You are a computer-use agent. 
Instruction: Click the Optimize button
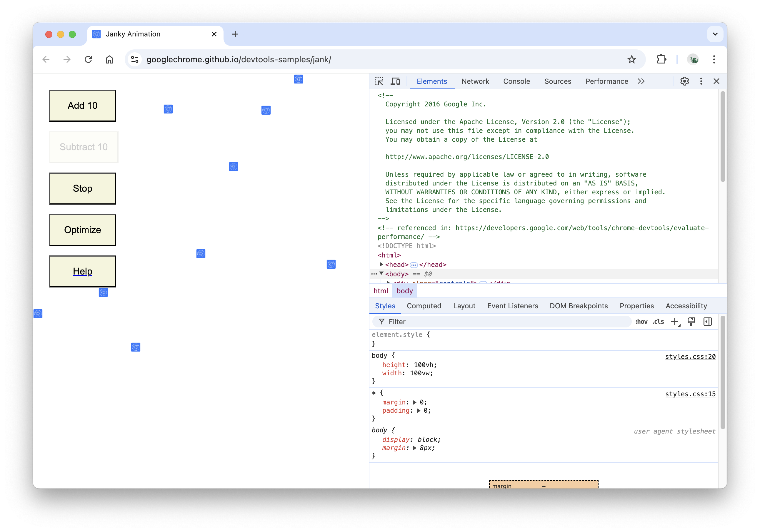(83, 229)
